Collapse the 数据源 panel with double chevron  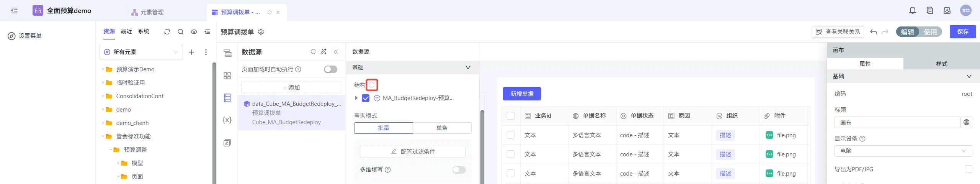[x=336, y=52]
